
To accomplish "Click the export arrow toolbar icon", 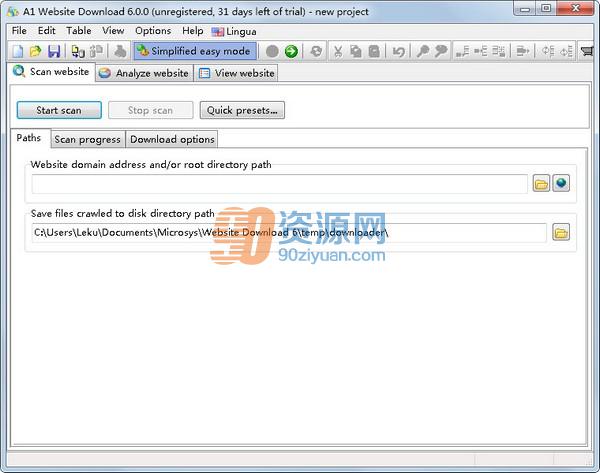I will pos(523,51).
